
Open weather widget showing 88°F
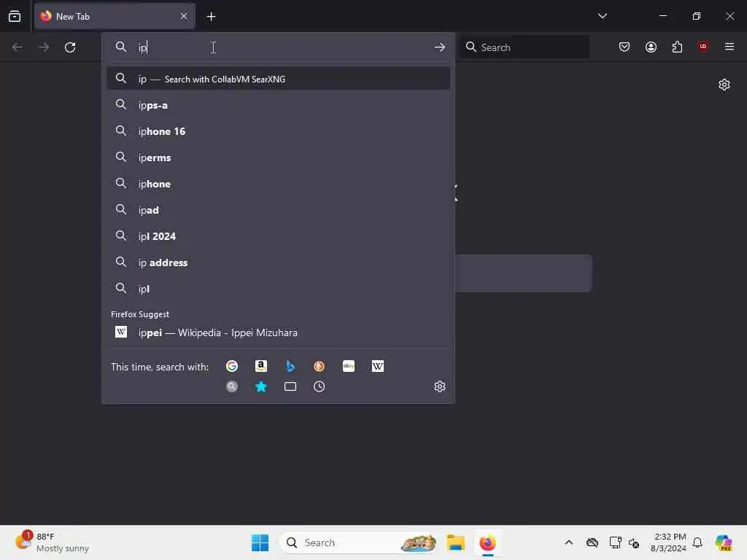coord(53,542)
